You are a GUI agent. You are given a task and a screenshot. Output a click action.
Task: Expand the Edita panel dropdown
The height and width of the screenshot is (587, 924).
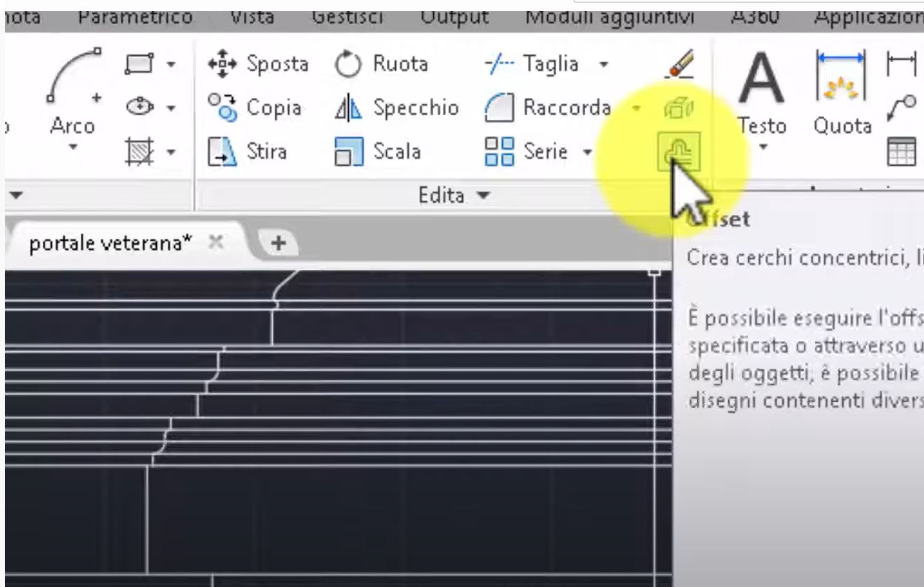click(483, 195)
